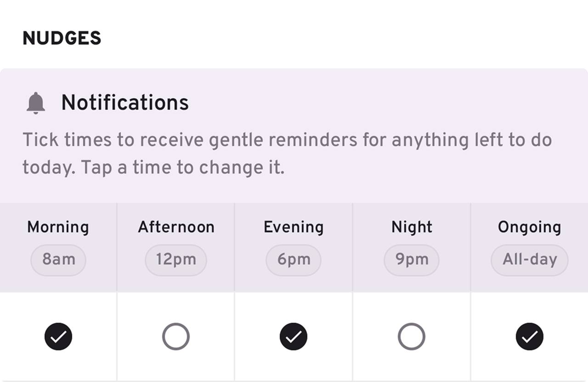Enable the Afternoon reminder checkbox
The image size is (588, 382).
pyautogui.click(x=176, y=337)
